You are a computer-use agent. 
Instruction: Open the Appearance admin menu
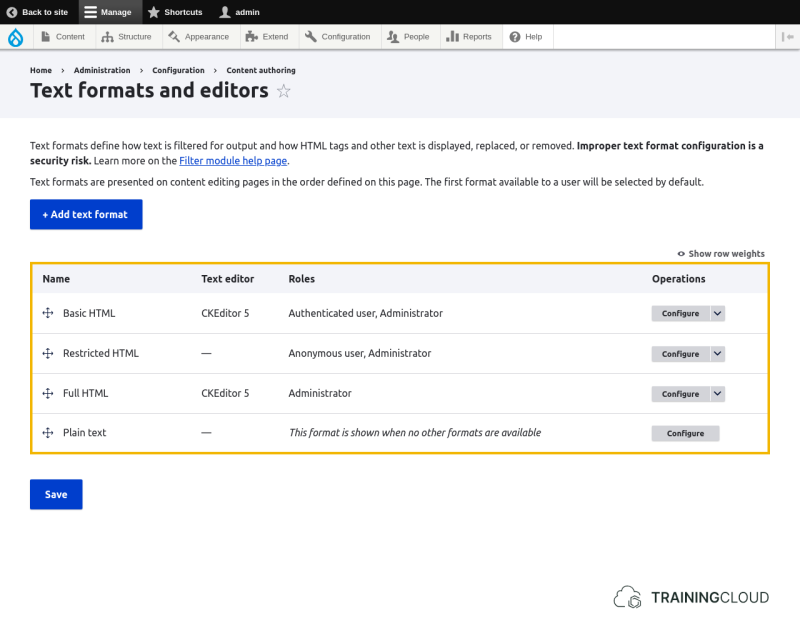(201, 37)
